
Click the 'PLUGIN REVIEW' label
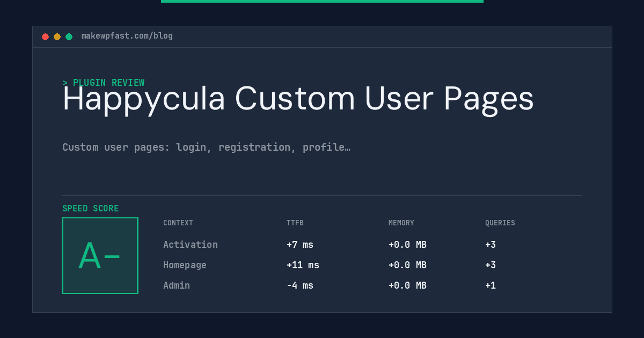104,83
